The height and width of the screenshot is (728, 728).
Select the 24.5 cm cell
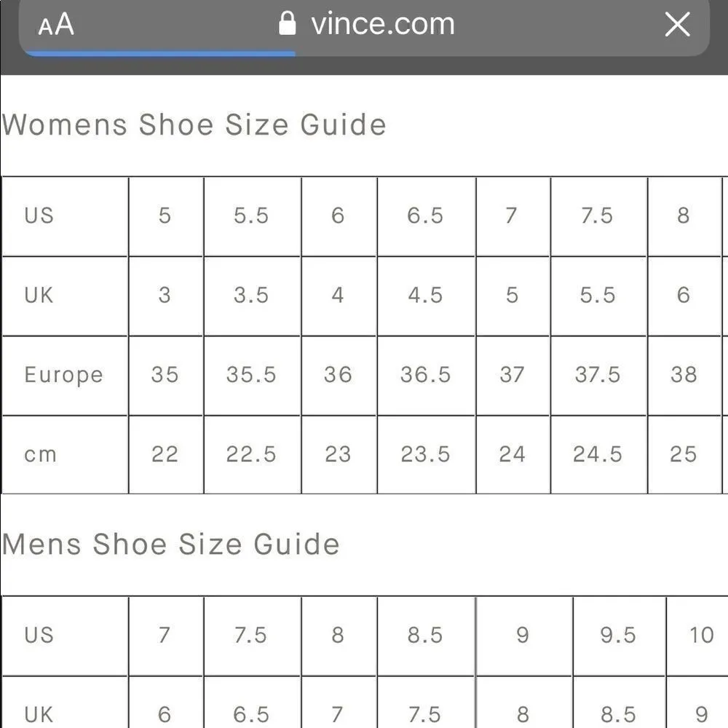(x=598, y=454)
